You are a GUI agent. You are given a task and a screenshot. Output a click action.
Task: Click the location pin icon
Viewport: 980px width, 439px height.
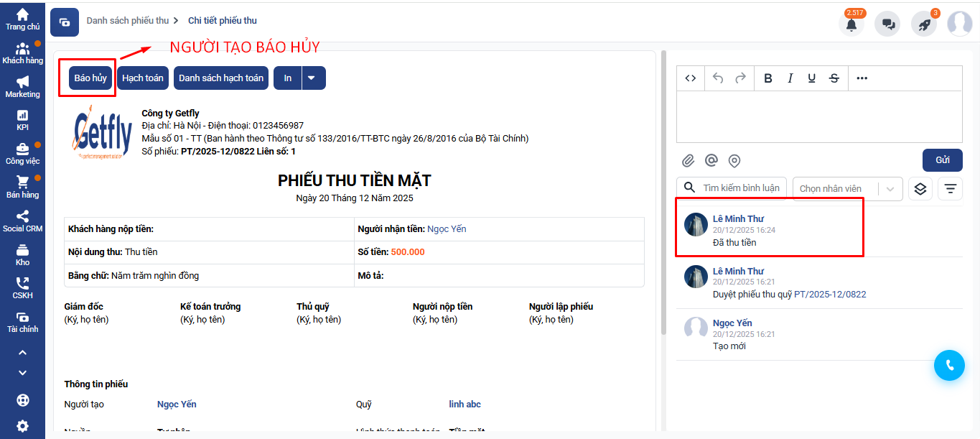point(734,160)
